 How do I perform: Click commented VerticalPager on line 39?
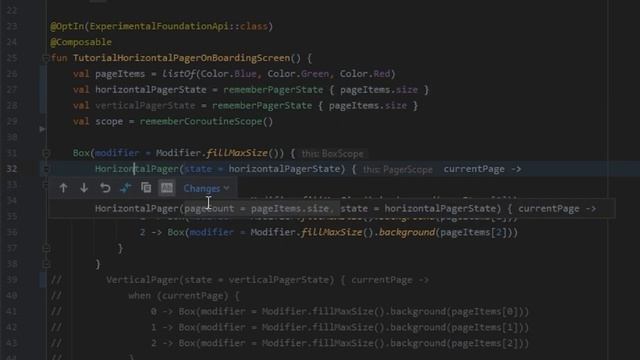pyautogui.click(x=142, y=280)
